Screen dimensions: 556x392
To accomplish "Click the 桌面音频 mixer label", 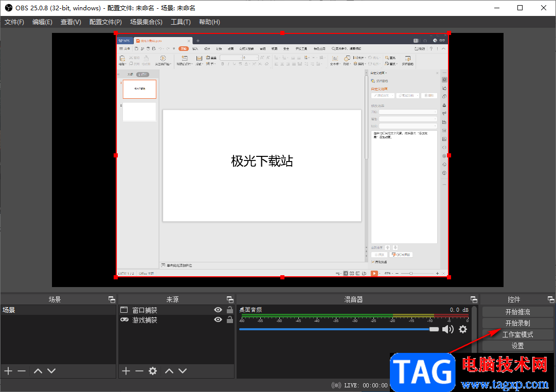I will pos(250,310).
